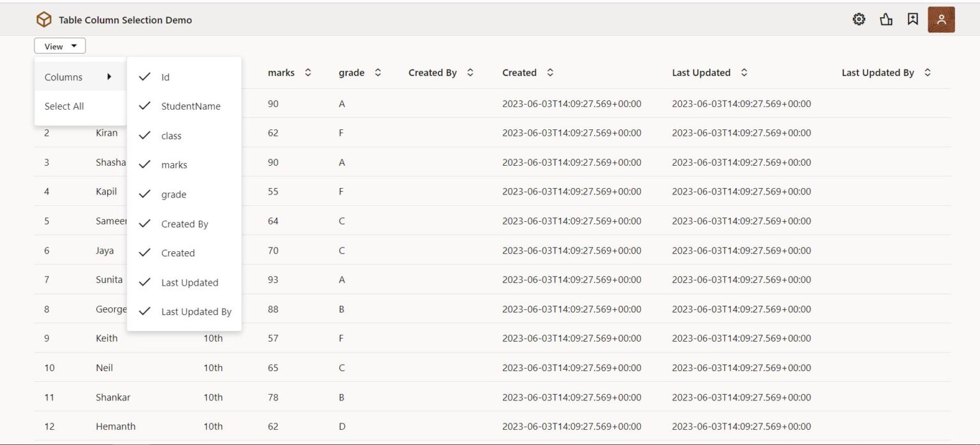This screenshot has width=980, height=445.
Task: Open the user avatar profile icon
Action: pos(941,19)
